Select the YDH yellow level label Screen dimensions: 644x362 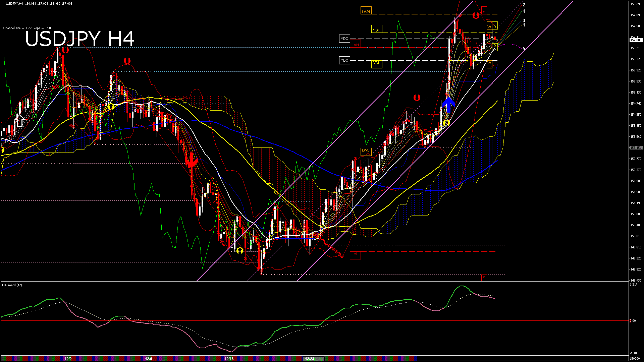(377, 30)
